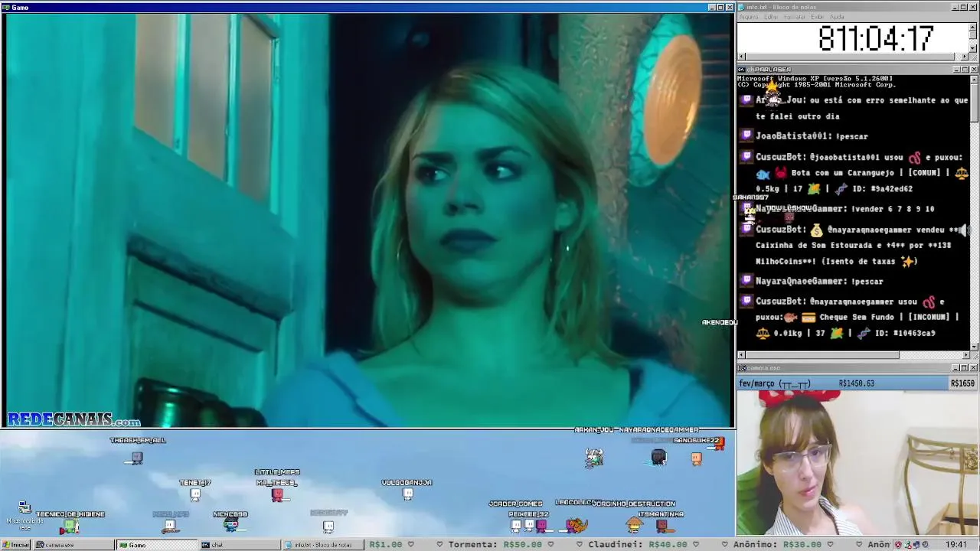Click Notepad horizontal scrollbar left arrow
The width and height of the screenshot is (980, 551).
pyautogui.click(x=741, y=57)
